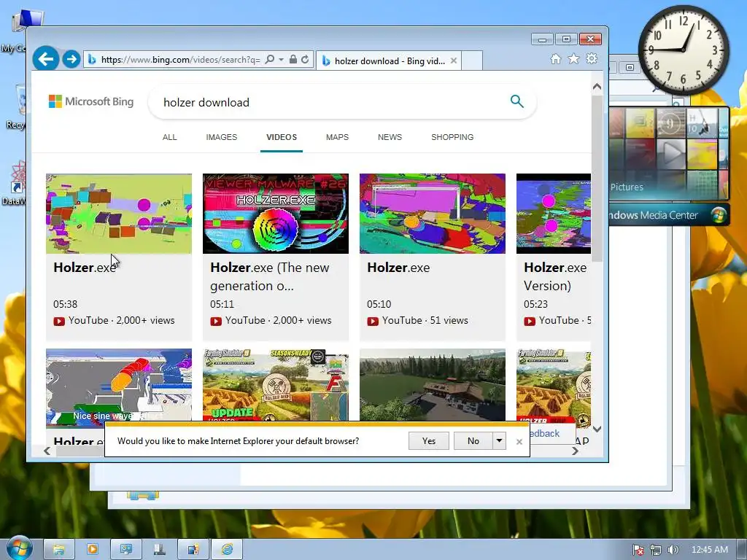Switch to the MAPS tab
747x560 pixels.
337,137
